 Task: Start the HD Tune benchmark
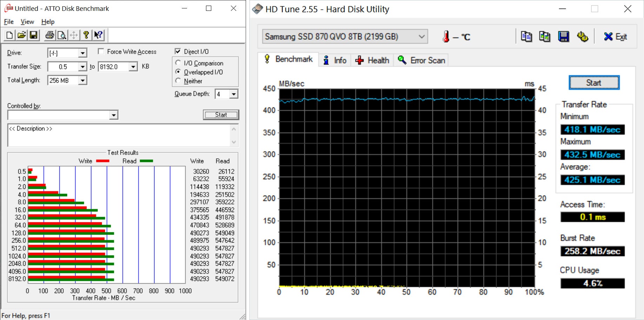pyautogui.click(x=594, y=83)
